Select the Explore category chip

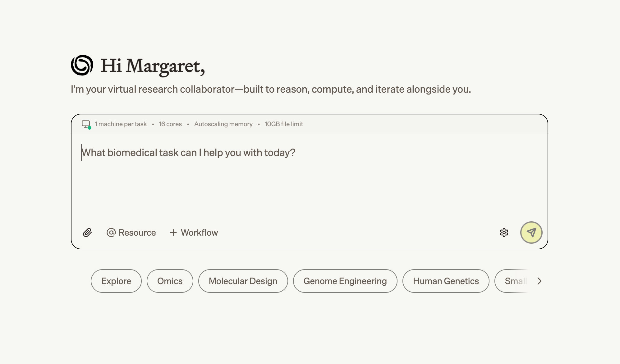[116, 281]
